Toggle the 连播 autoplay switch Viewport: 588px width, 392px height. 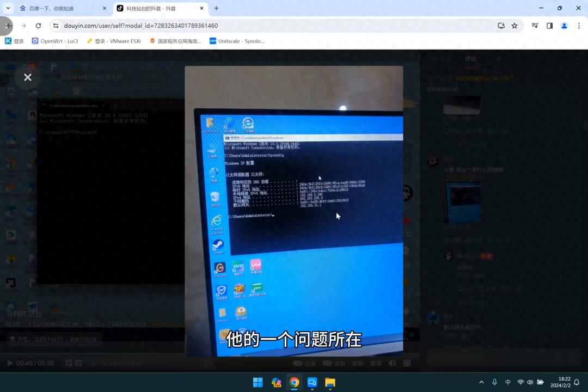tap(298, 363)
